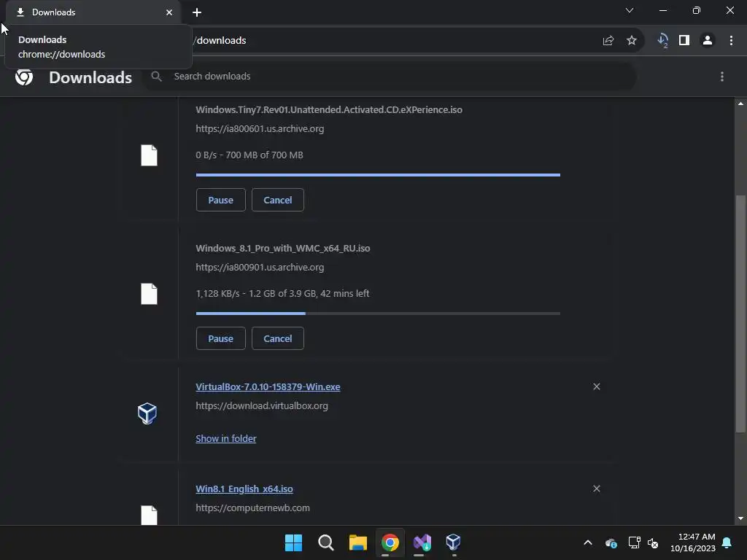The width and height of the screenshot is (747, 560).
Task: Click the Windows_8.1_Pro ISO file icon
Action: coord(149,294)
